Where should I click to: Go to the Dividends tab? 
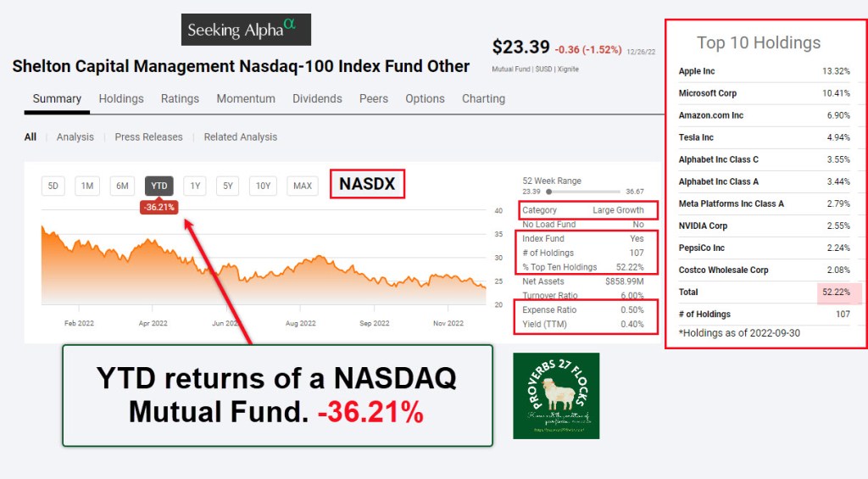point(317,98)
